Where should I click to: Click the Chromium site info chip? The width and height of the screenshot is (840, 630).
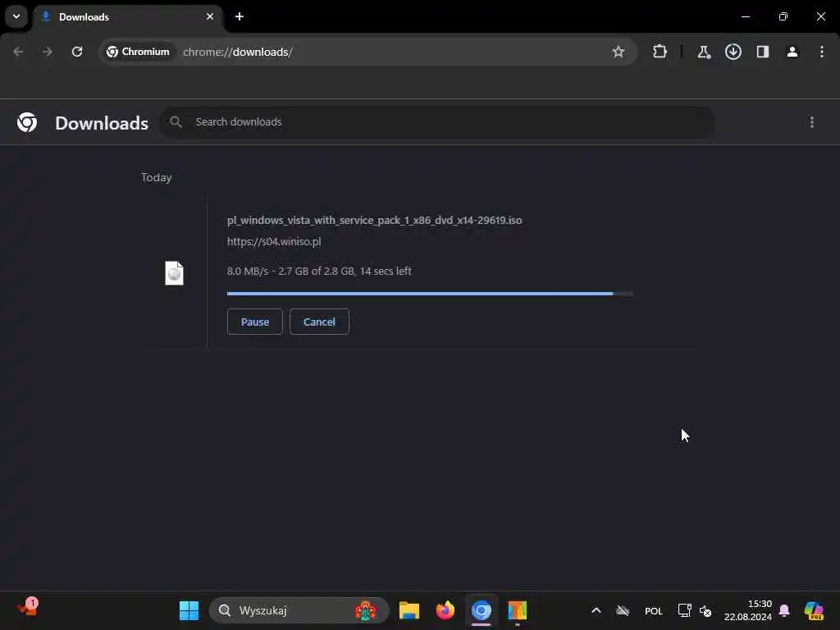[138, 52]
